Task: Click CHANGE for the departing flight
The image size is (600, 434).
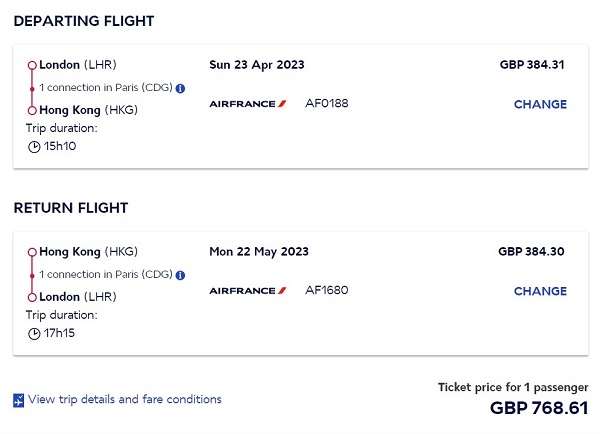Action: tap(540, 104)
